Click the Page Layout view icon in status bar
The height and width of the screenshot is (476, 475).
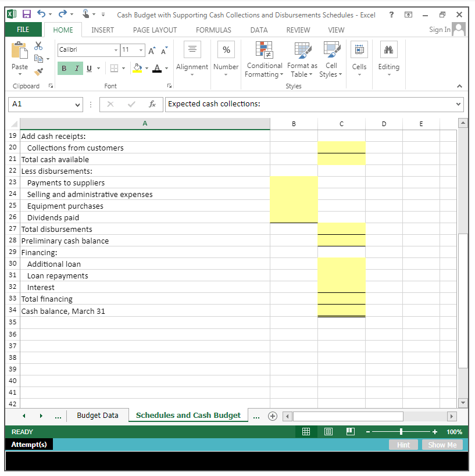click(328, 431)
